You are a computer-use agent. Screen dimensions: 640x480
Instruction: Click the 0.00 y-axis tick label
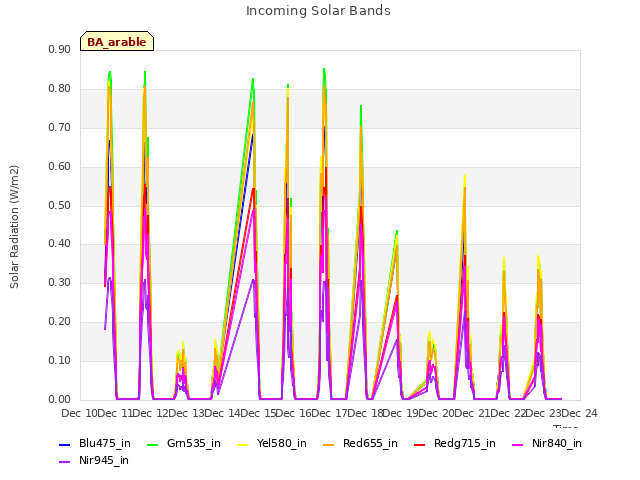pyautogui.click(x=60, y=400)
